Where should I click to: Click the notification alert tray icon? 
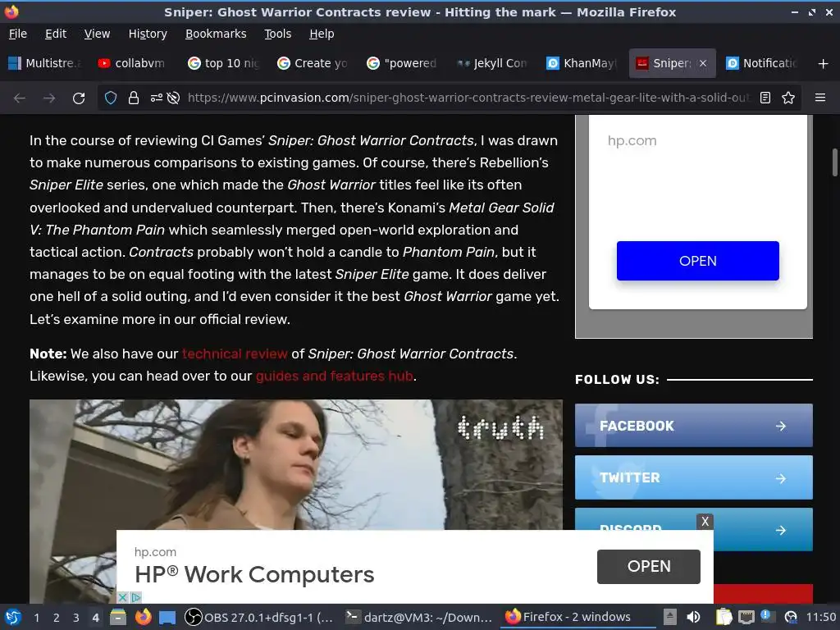click(x=768, y=616)
